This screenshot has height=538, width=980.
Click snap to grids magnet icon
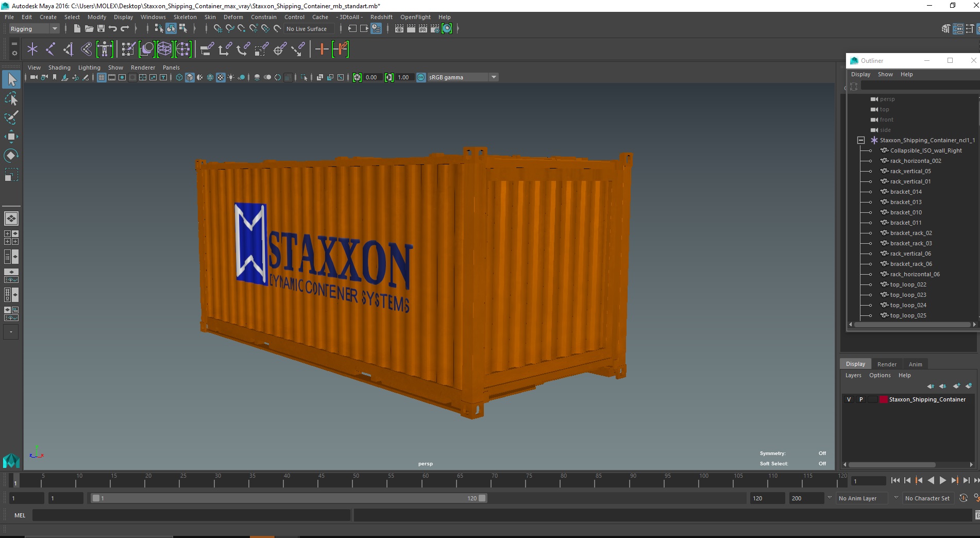click(217, 29)
